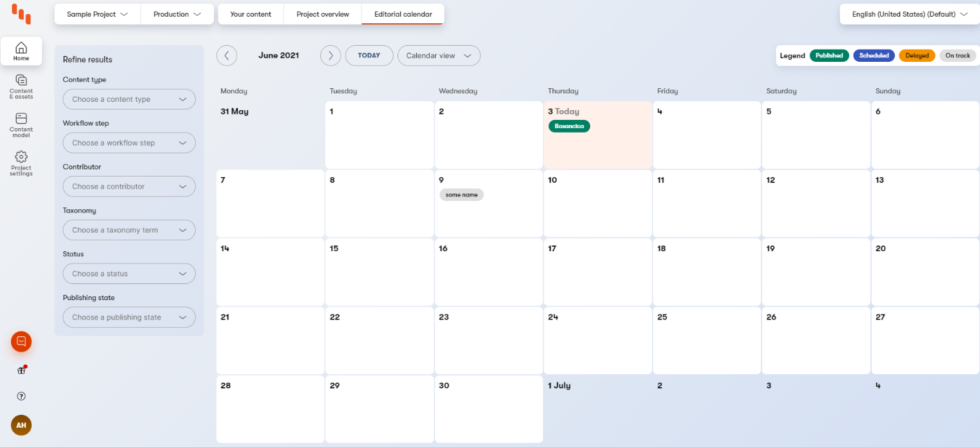Open the AH user avatar menu

21,425
